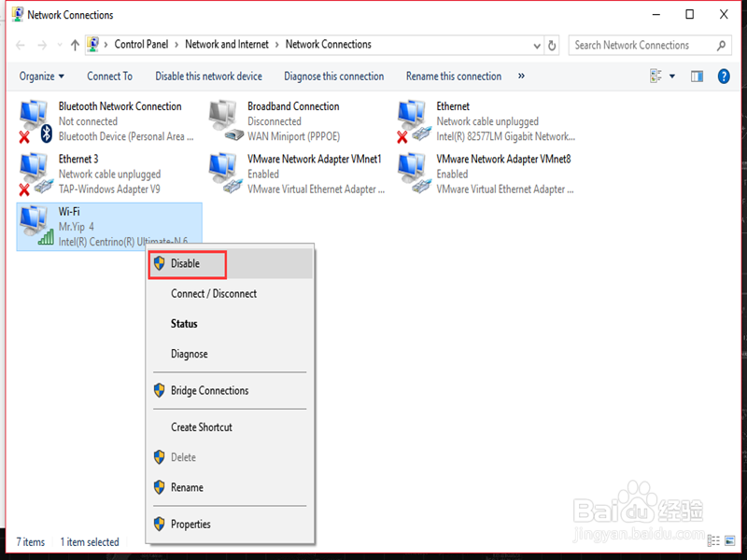
Task: Click the greyed Delete context menu entry
Action: (x=231, y=457)
